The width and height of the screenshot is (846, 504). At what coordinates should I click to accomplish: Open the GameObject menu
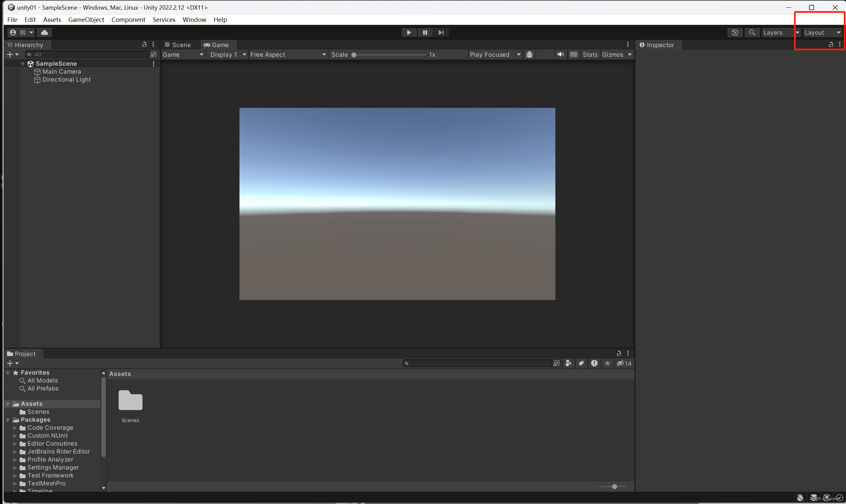[86, 19]
